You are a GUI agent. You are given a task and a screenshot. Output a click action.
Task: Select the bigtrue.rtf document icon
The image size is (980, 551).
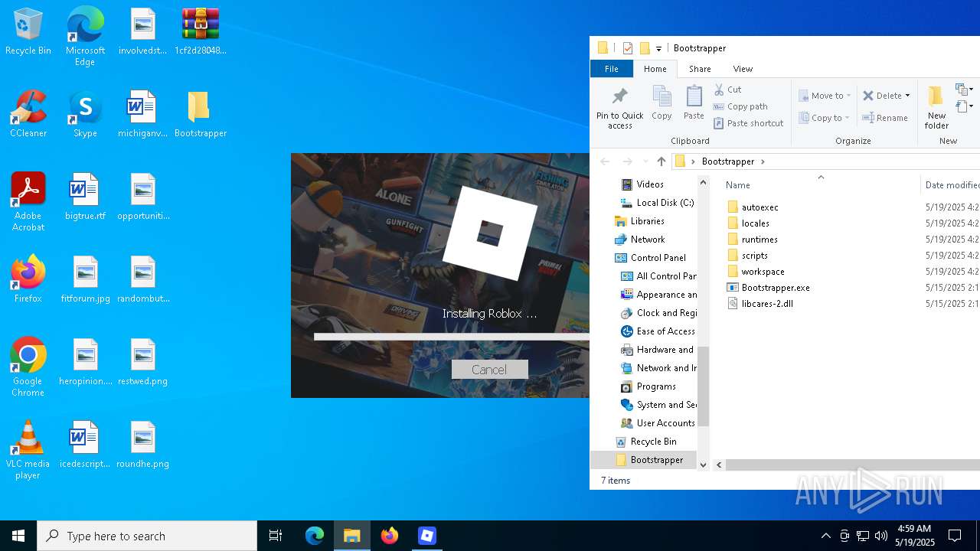tap(85, 197)
